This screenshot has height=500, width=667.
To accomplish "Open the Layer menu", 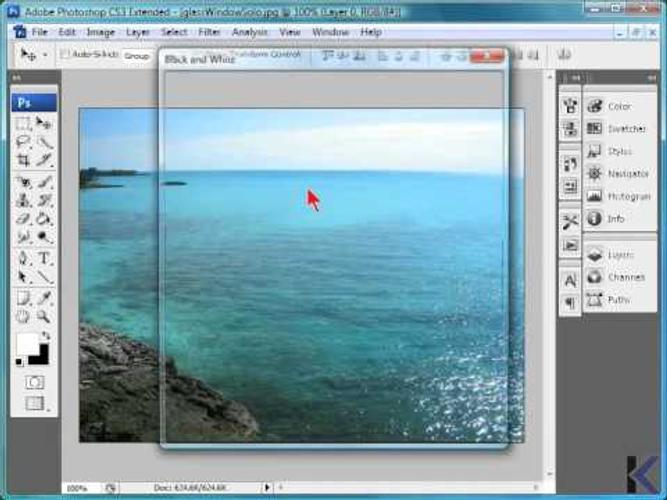I will click(x=138, y=32).
